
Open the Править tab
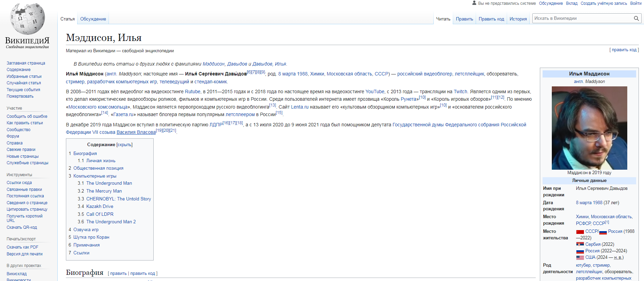464,19
